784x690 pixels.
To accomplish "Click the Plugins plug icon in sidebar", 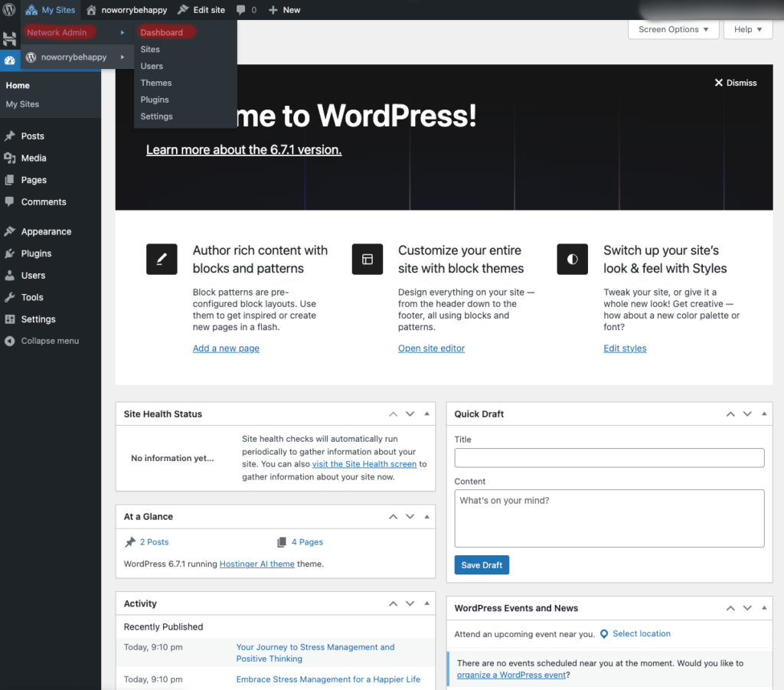I will click(x=9, y=253).
